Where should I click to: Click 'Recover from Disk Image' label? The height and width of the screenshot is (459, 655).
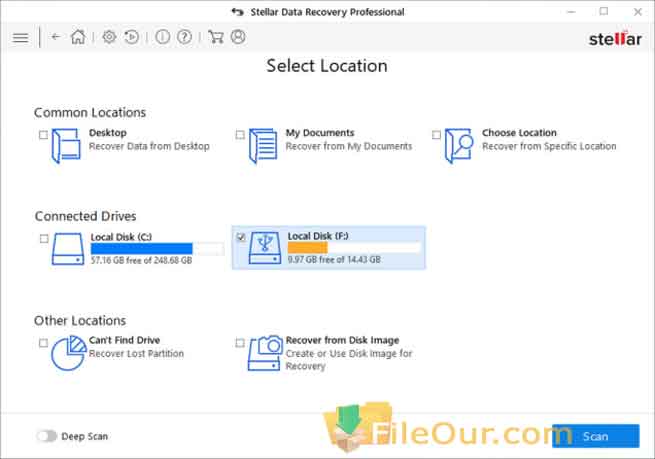tap(343, 340)
